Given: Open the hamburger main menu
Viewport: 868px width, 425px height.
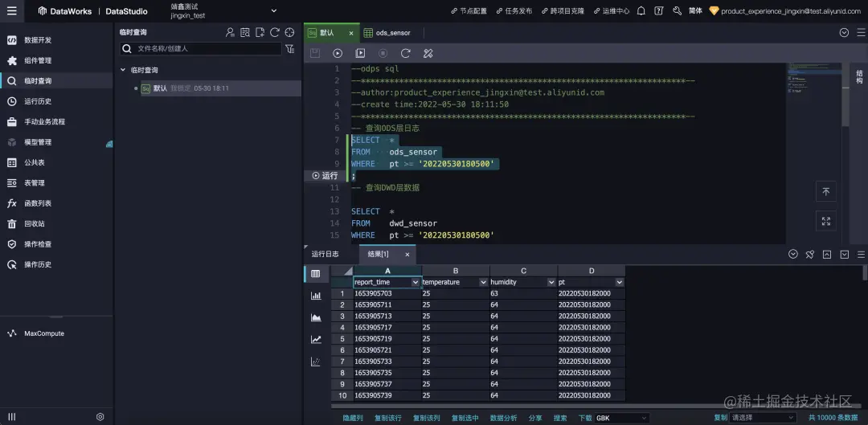Looking at the screenshot, I should point(11,10).
